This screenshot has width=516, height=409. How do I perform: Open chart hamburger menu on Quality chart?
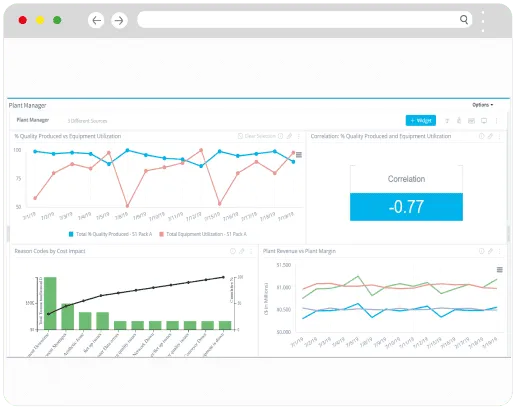[x=299, y=155]
